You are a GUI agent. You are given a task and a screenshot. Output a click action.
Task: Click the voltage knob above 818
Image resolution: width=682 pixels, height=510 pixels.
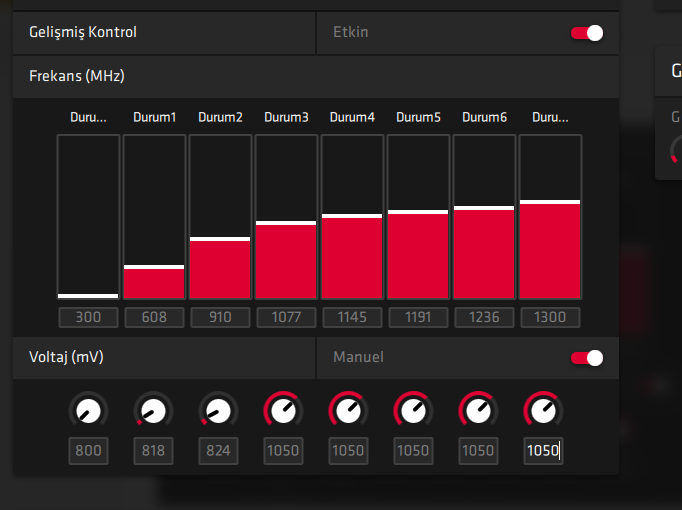tap(153, 410)
